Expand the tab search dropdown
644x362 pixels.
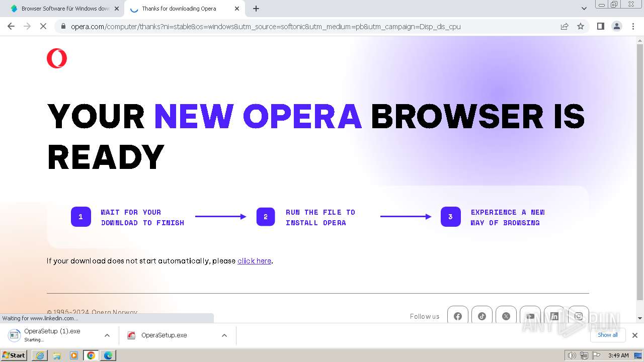tap(584, 9)
